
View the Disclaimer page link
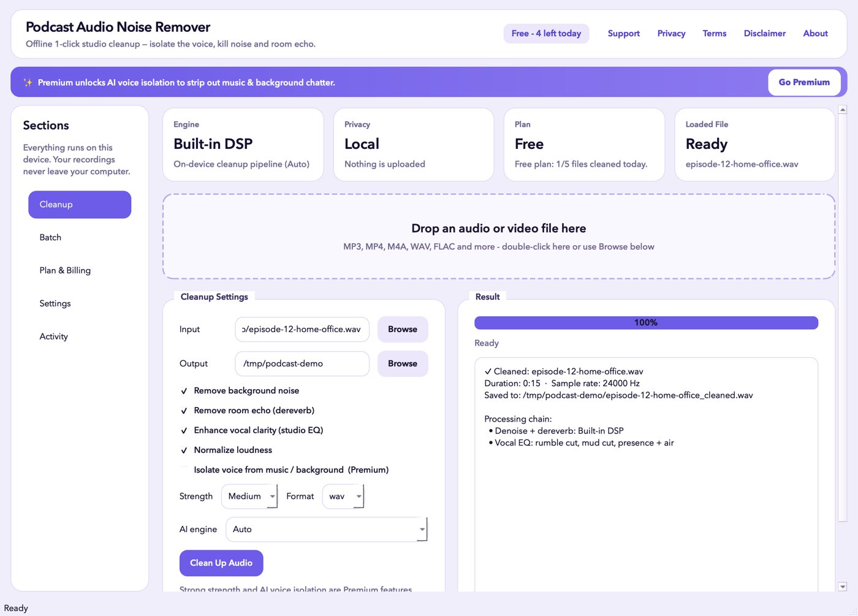[x=765, y=34]
